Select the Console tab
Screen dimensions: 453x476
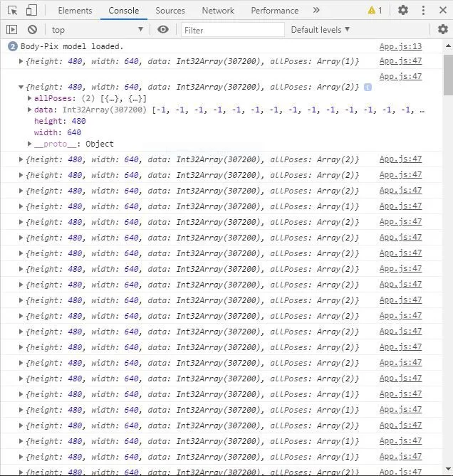tap(124, 11)
